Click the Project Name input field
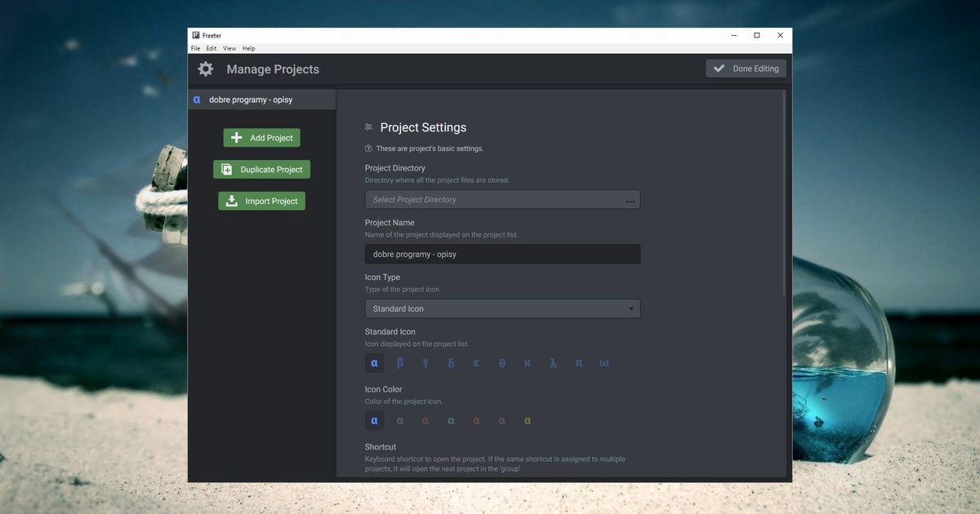Screen dimensions: 980x514 (x=502, y=254)
